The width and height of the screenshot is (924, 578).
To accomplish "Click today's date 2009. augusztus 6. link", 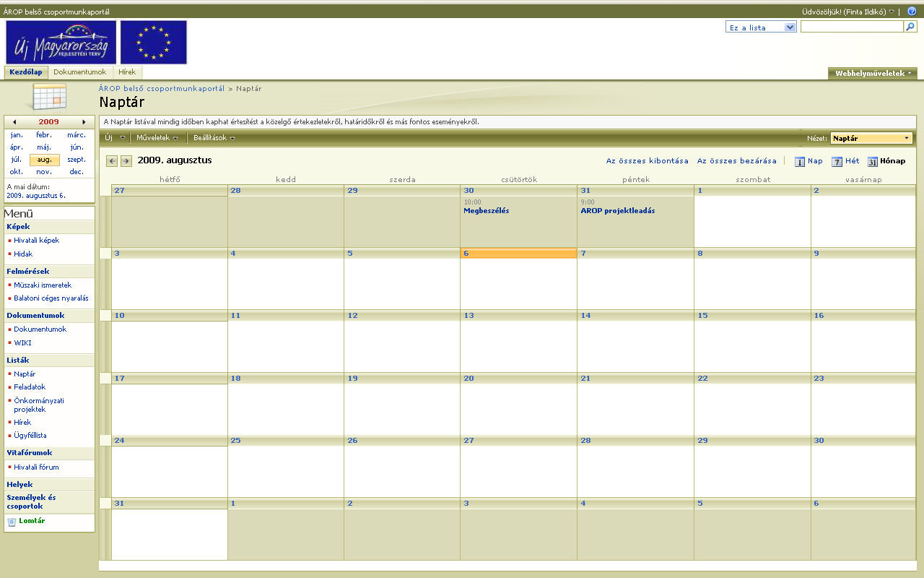I will 36,196.
